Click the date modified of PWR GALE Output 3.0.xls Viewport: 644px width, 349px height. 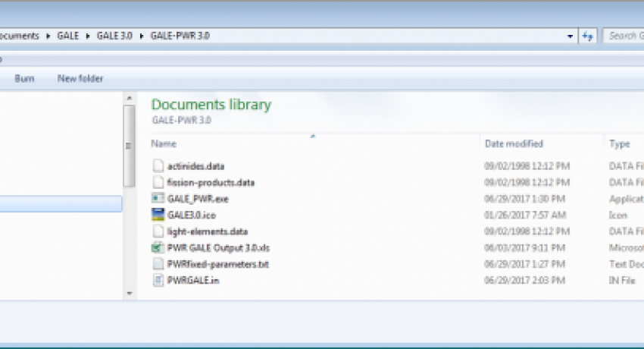click(x=524, y=248)
